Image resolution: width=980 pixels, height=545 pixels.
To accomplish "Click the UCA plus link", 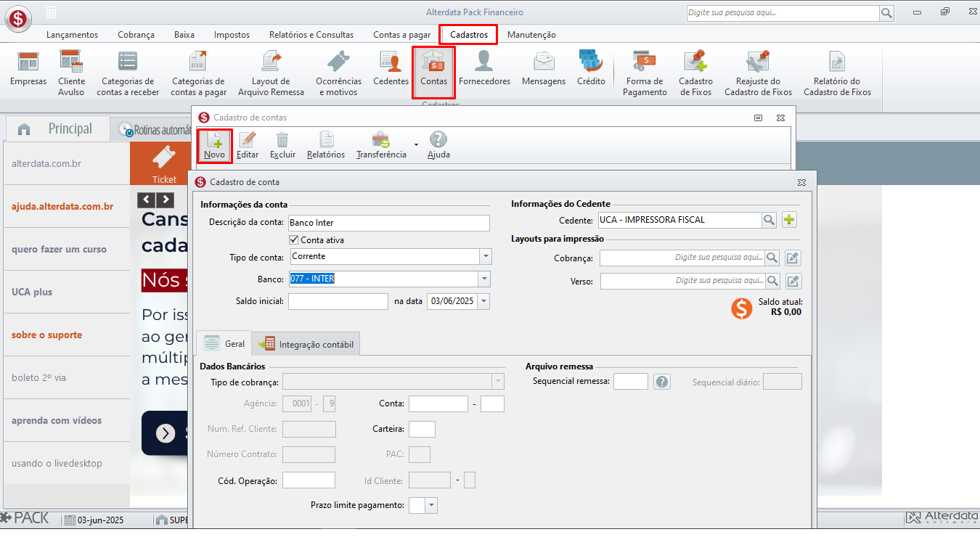I will 32,292.
